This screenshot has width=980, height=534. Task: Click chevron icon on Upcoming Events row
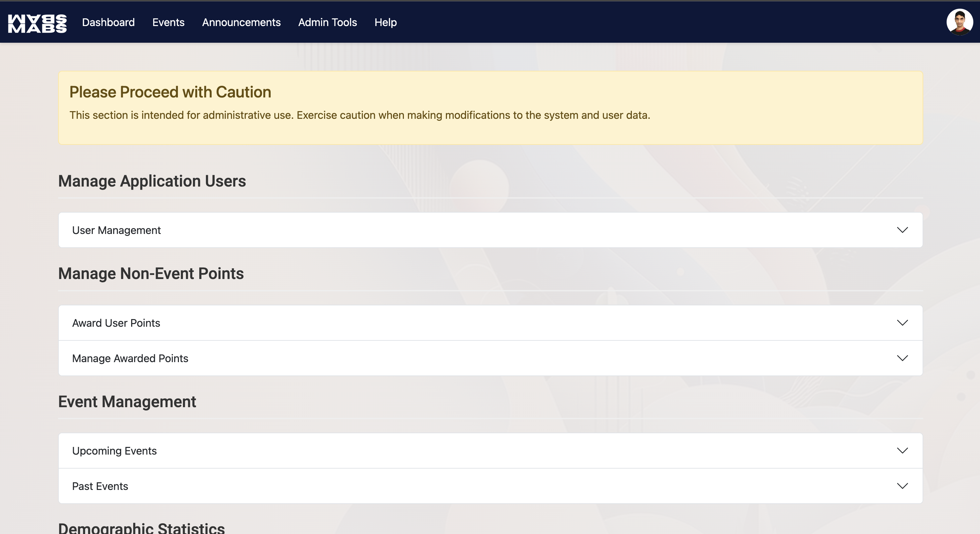(x=902, y=451)
